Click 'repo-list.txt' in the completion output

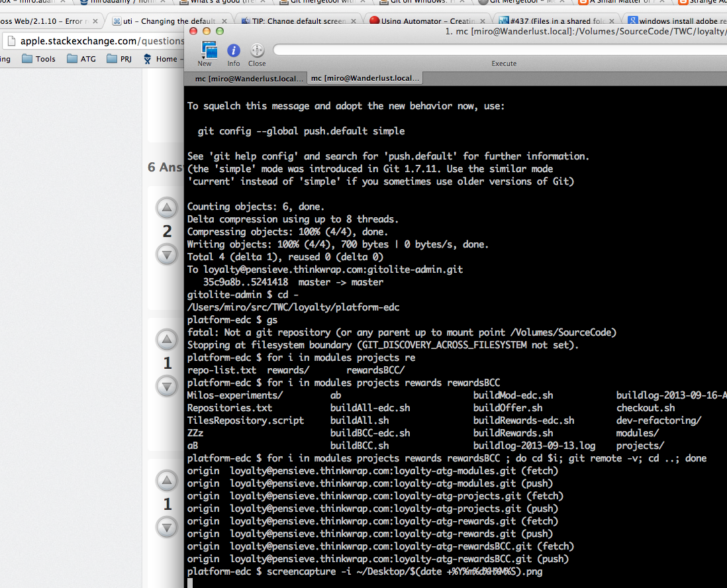pyautogui.click(x=222, y=370)
